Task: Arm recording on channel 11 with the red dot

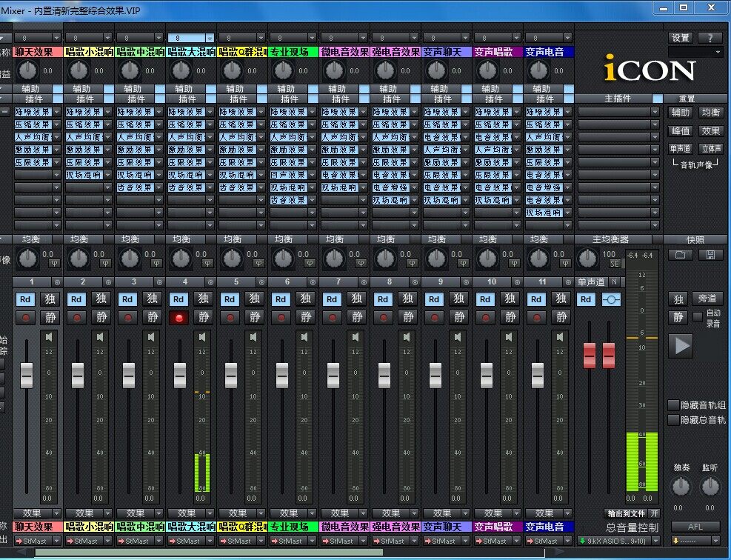Action: tap(536, 318)
